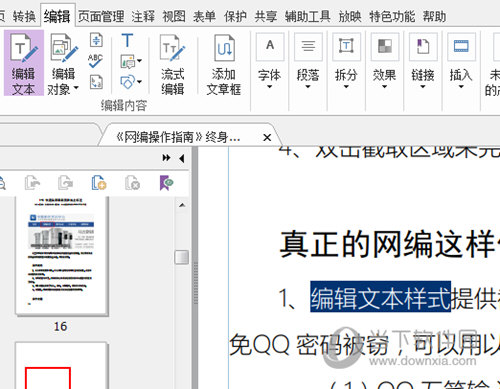Image resolution: width=500 pixels, height=389 pixels.
Task: Open the 页面管理 page management tab
Action: [x=101, y=16]
